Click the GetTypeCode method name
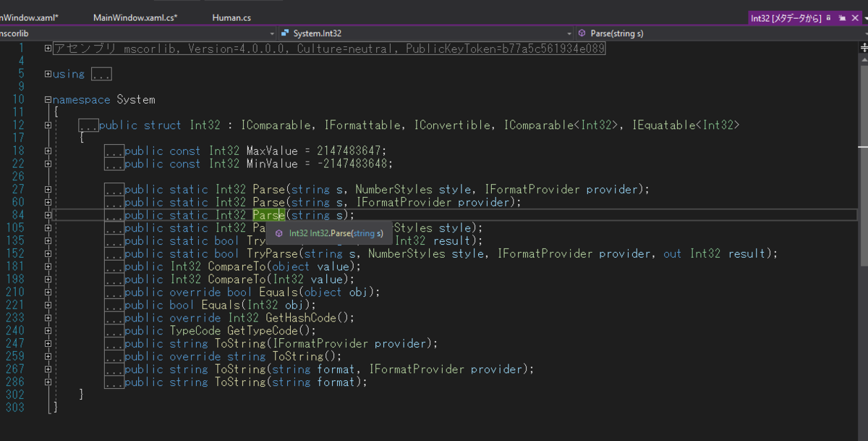868x441 pixels. pos(263,330)
